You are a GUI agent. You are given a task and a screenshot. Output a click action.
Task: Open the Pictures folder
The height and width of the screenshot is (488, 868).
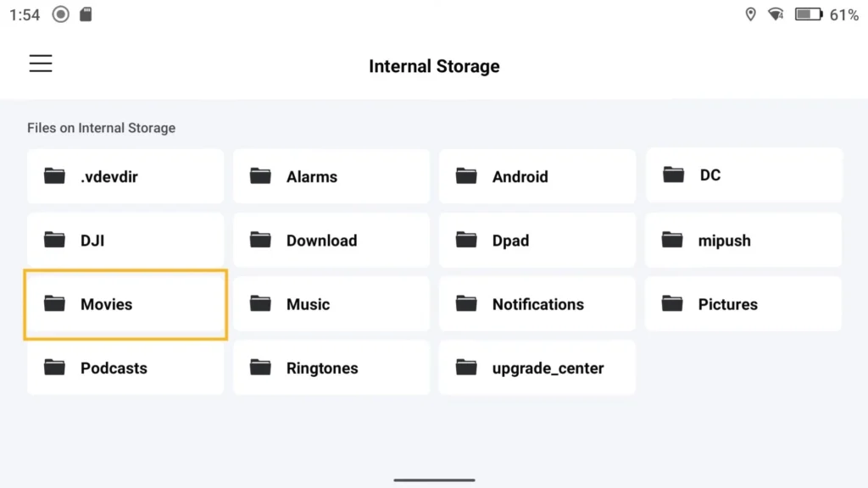click(743, 304)
